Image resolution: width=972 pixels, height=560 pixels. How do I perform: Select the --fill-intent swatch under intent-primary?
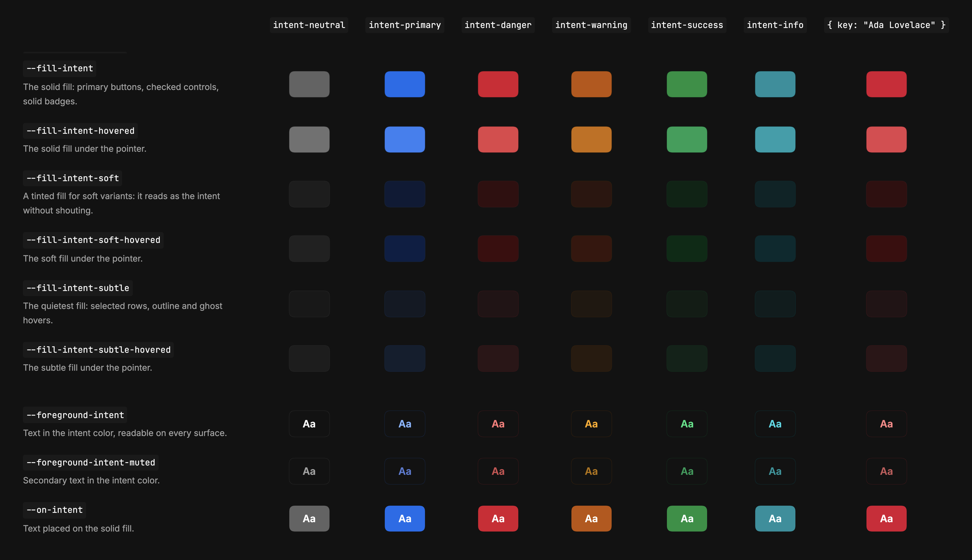[x=405, y=84]
